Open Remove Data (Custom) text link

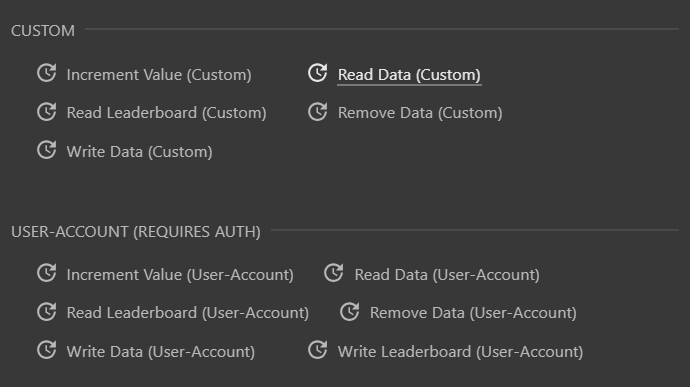click(420, 113)
